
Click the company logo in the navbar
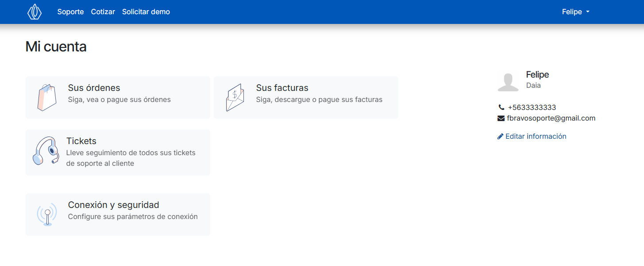(x=35, y=12)
